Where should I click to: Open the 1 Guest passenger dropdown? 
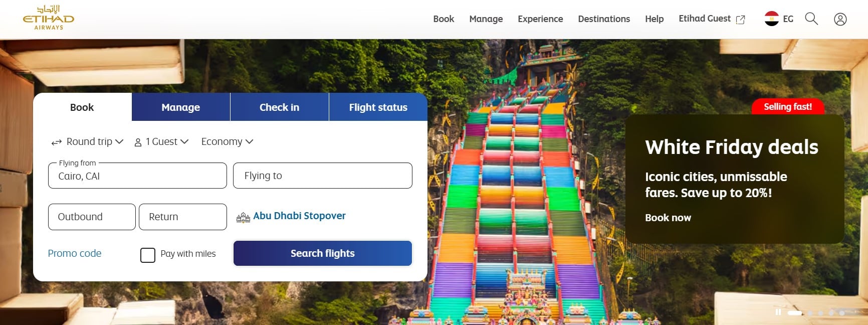tap(161, 142)
